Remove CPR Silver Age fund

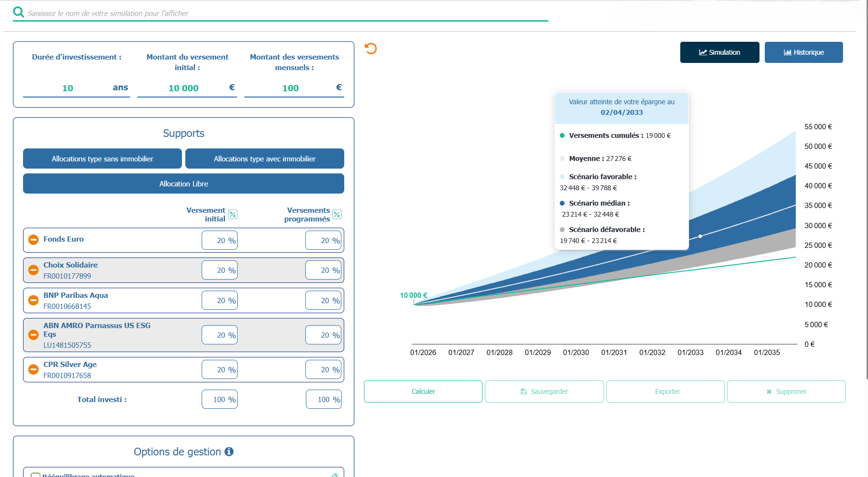(33, 369)
